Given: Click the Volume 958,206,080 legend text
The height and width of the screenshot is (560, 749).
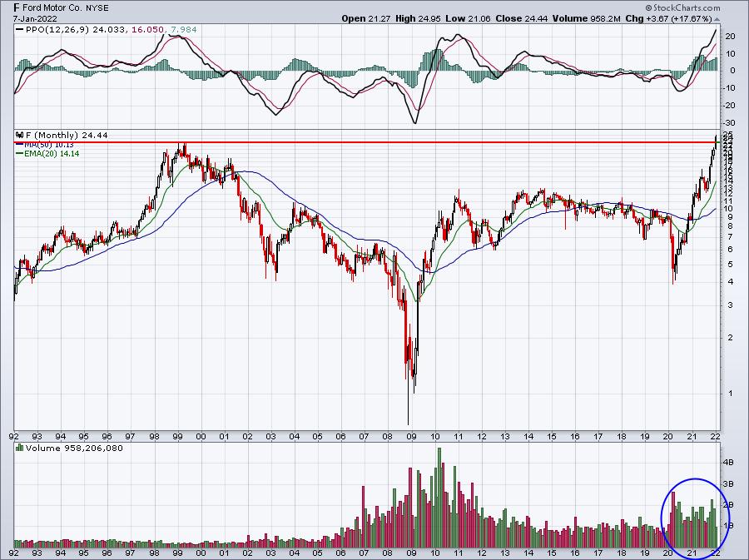Looking at the screenshot, I should [x=74, y=448].
